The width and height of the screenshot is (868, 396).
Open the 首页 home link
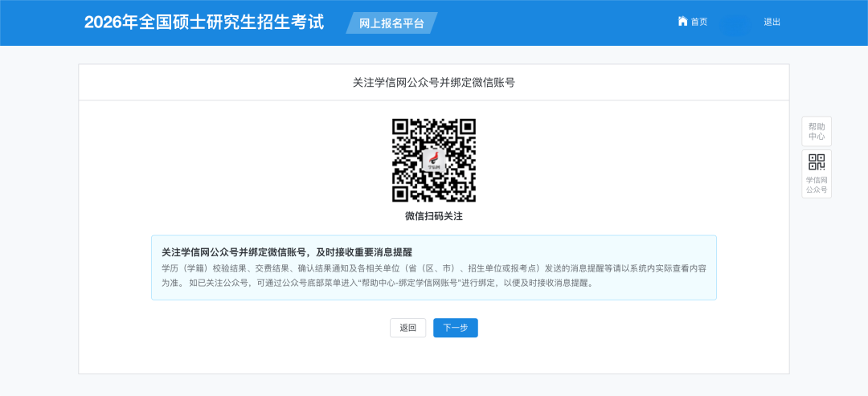pyautogui.click(x=698, y=22)
